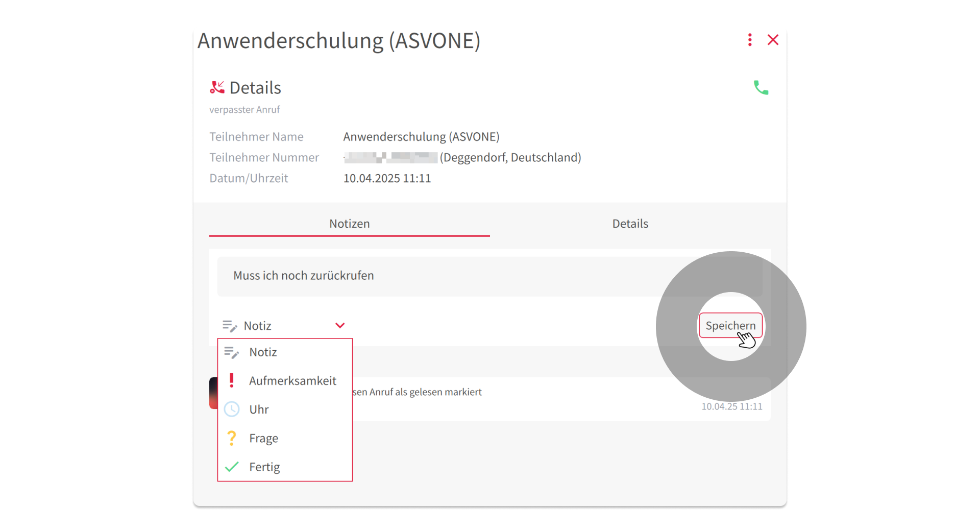Switch to the Notizen tab
This screenshot has height=531, width=980.
349,224
